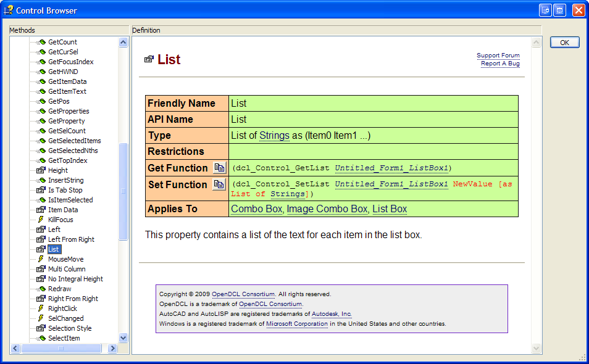Click the Control Browser title bar icon
Screen dimensions: 589x364
click(x=8, y=10)
